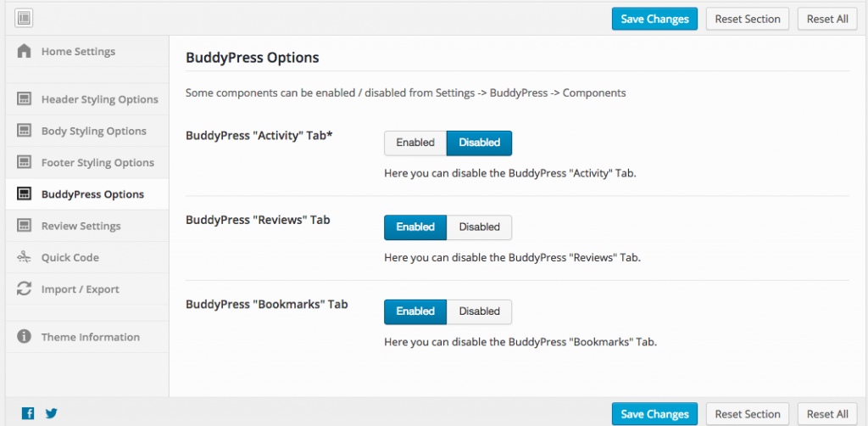The image size is (868, 426).
Task: Click the "BuddyPress Options" page heading
Action: pos(253,58)
